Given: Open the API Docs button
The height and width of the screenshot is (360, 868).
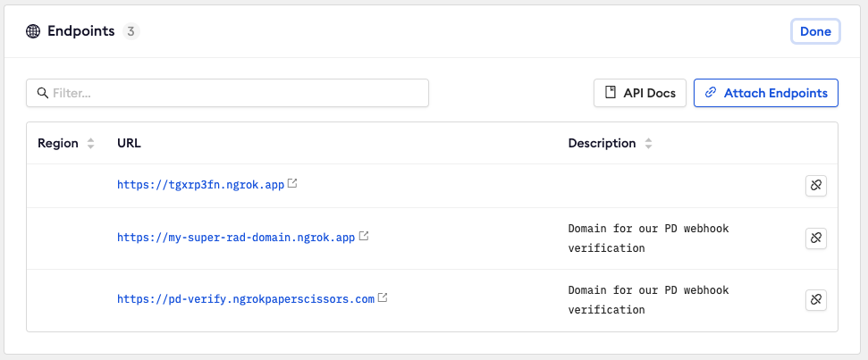Looking at the screenshot, I should tap(640, 93).
